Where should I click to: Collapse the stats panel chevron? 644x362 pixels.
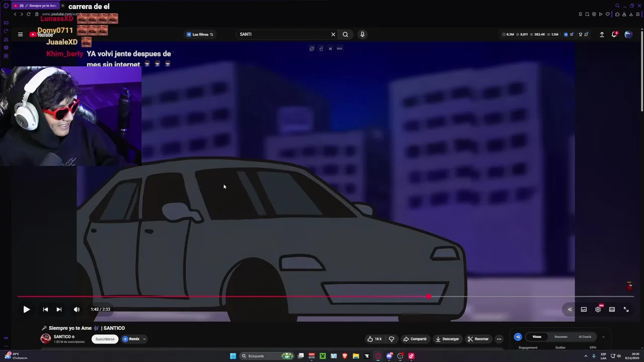click(x=603, y=337)
